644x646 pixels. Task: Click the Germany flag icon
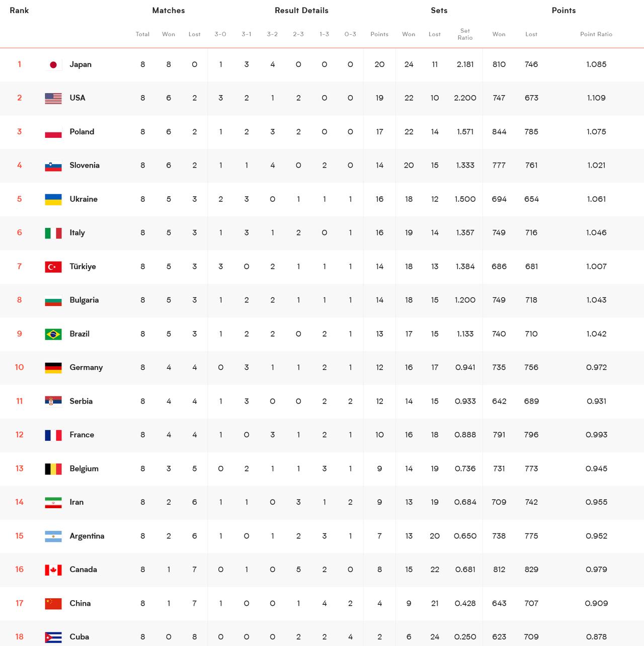click(x=53, y=368)
